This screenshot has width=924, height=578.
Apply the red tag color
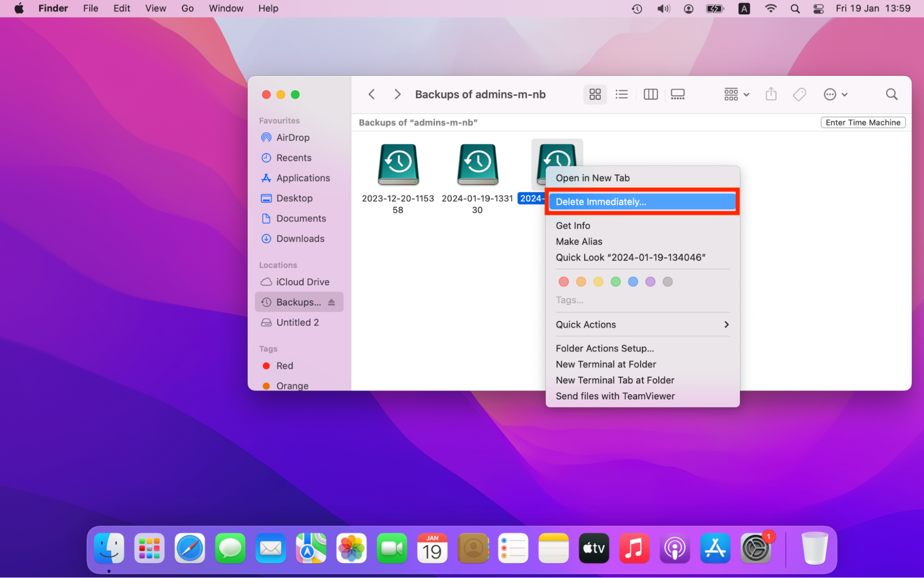[563, 282]
